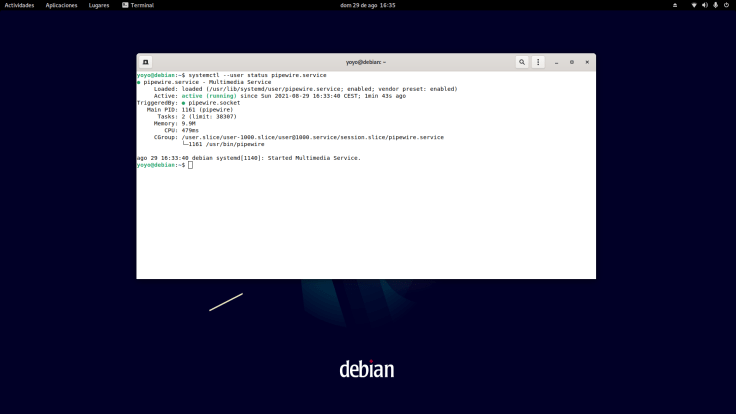Viewport: 736px width, 414px height.
Task: Close the yoyo@debian terminal window
Action: [x=587, y=62]
